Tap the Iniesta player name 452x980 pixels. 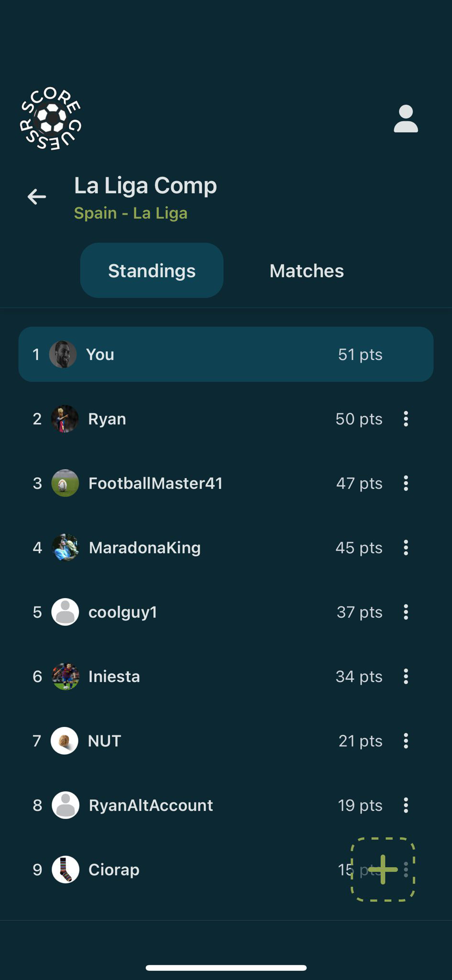coord(114,676)
